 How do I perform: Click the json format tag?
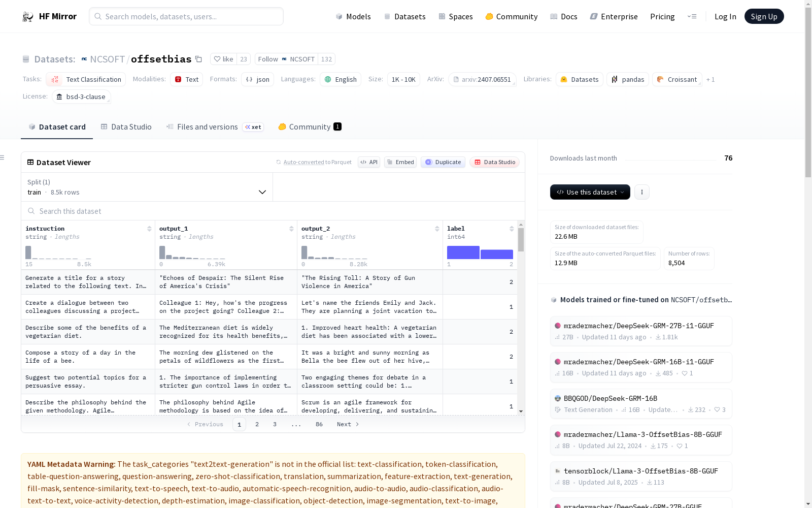coord(258,79)
